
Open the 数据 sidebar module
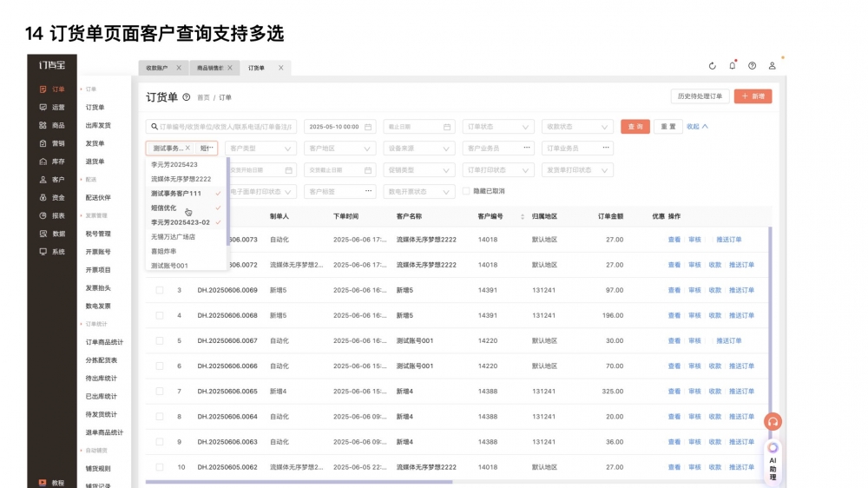pyautogui.click(x=52, y=234)
